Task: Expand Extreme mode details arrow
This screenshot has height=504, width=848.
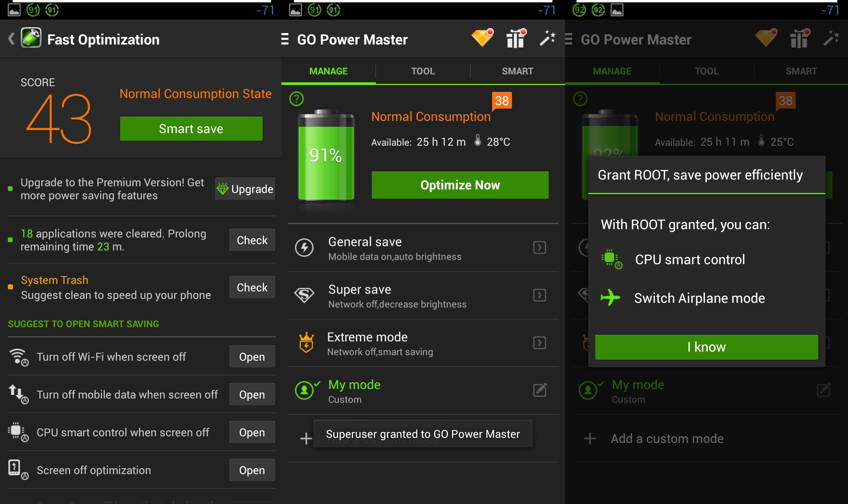Action: [539, 343]
